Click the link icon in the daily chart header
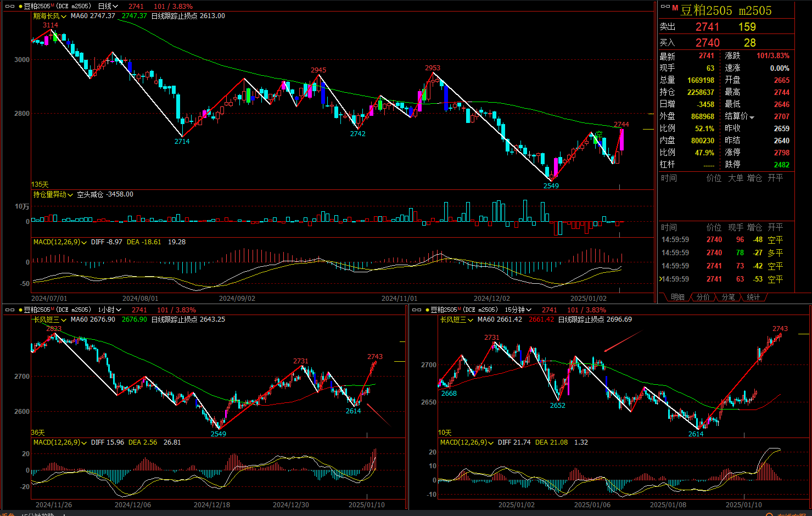This screenshot has width=812, height=516. click(x=9, y=7)
